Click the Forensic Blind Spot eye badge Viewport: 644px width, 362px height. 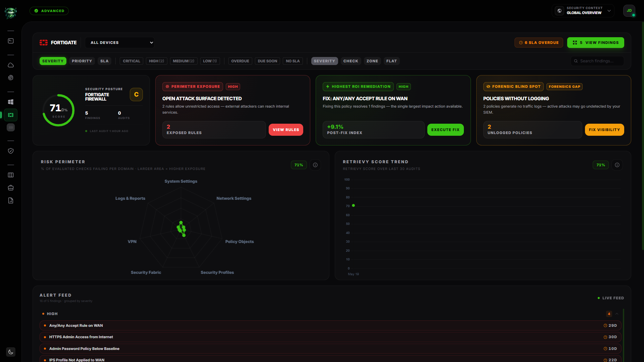[513, 86]
